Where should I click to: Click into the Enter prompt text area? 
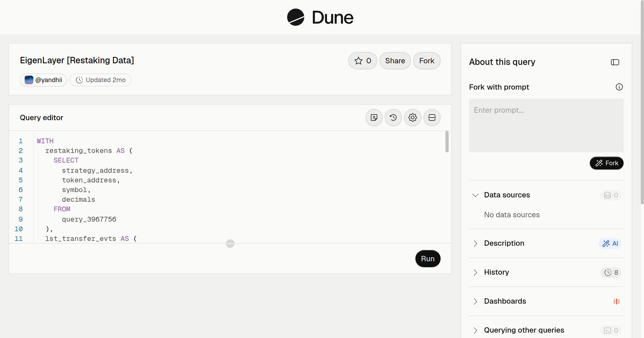pyautogui.click(x=546, y=125)
